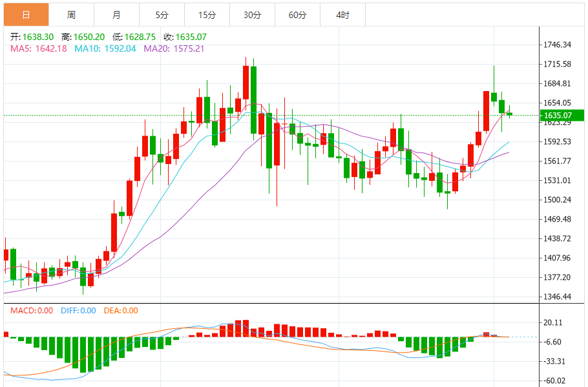The height and width of the screenshot is (387, 588).
Task: Choose the 60分 interval tab
Action: point(297,14)
